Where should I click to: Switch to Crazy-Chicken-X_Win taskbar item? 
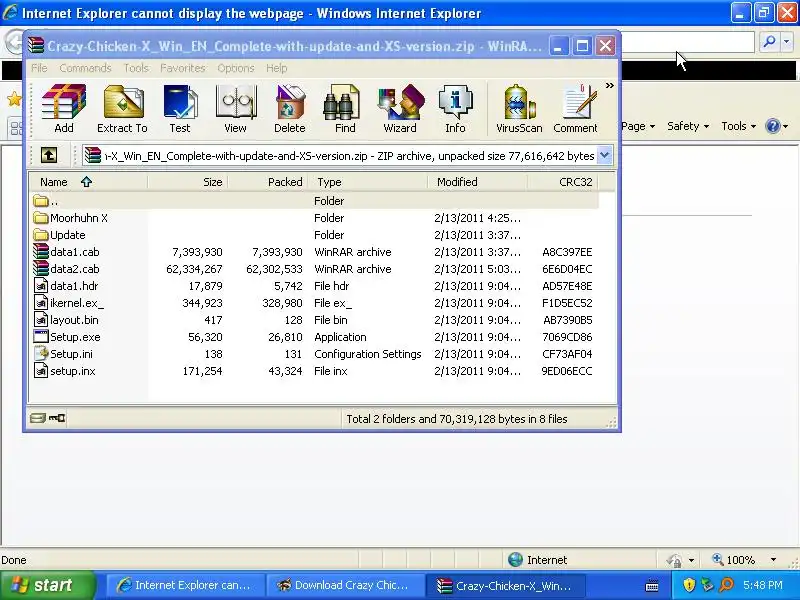click(x=505, y=585)
